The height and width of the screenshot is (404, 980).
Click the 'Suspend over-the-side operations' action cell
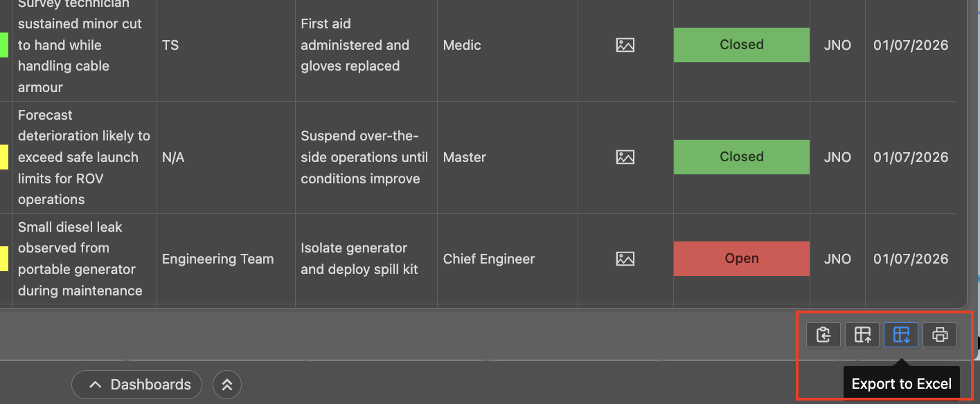(365, 157)
